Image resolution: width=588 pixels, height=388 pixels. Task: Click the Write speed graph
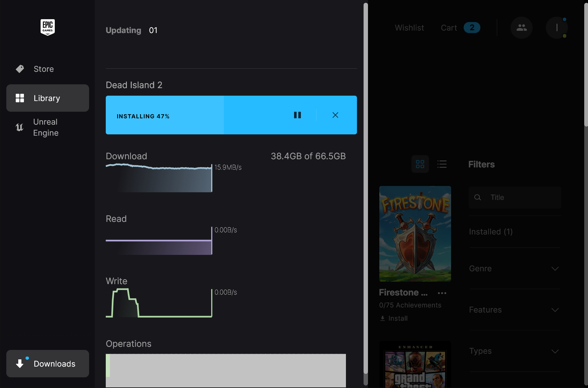pos(159,303)
